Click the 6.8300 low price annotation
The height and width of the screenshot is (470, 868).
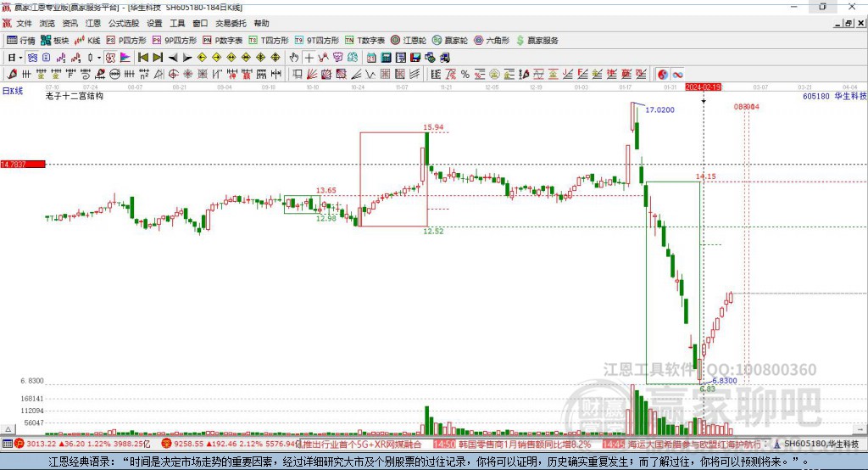pos(725,381)
